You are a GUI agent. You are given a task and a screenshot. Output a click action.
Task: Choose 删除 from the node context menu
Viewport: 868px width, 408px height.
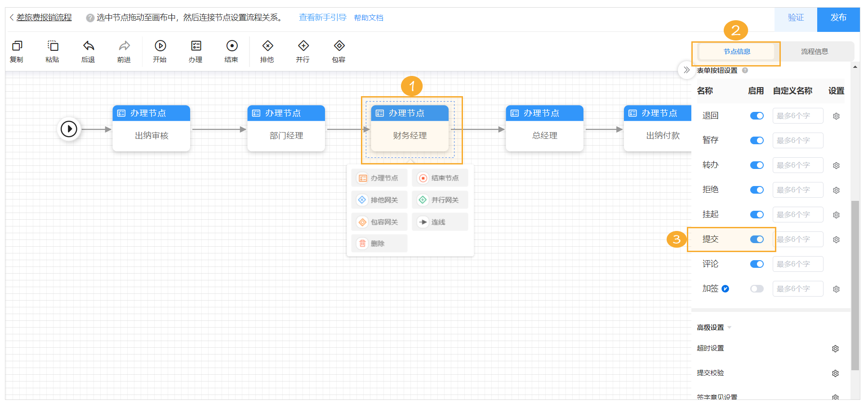pyautogui.click(x=379, y=243)
